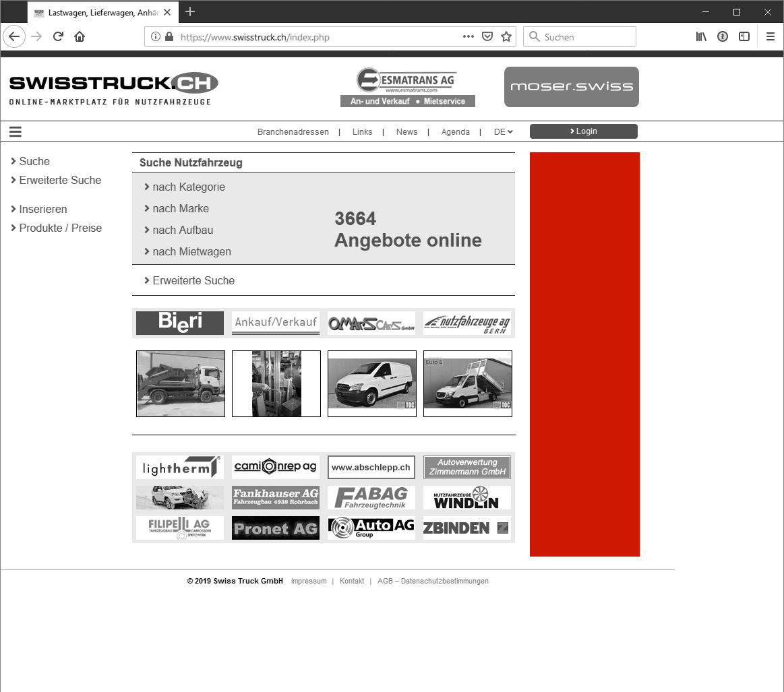
Task: Click the lightherm sponsor logo
Action: pyautogui.click(x=180, y=467)
